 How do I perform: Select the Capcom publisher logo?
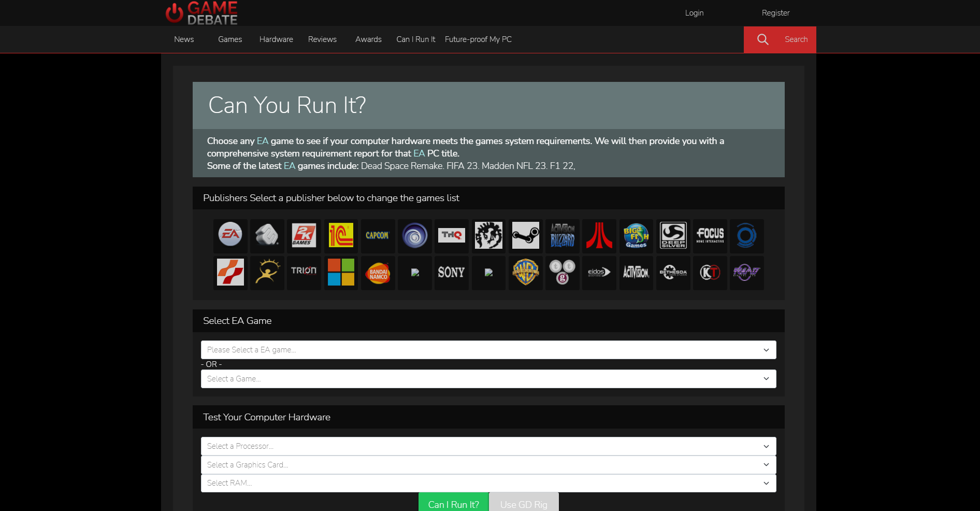point(378,235)
